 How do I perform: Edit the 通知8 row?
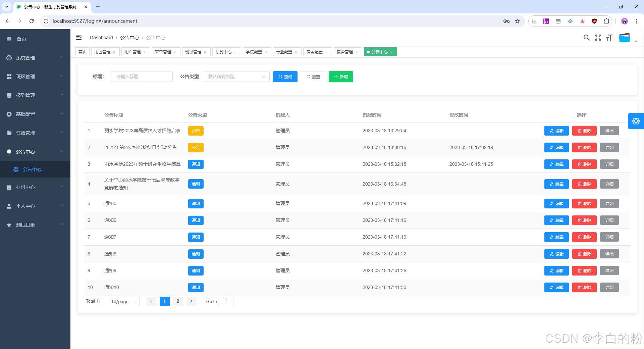(556, 254)
